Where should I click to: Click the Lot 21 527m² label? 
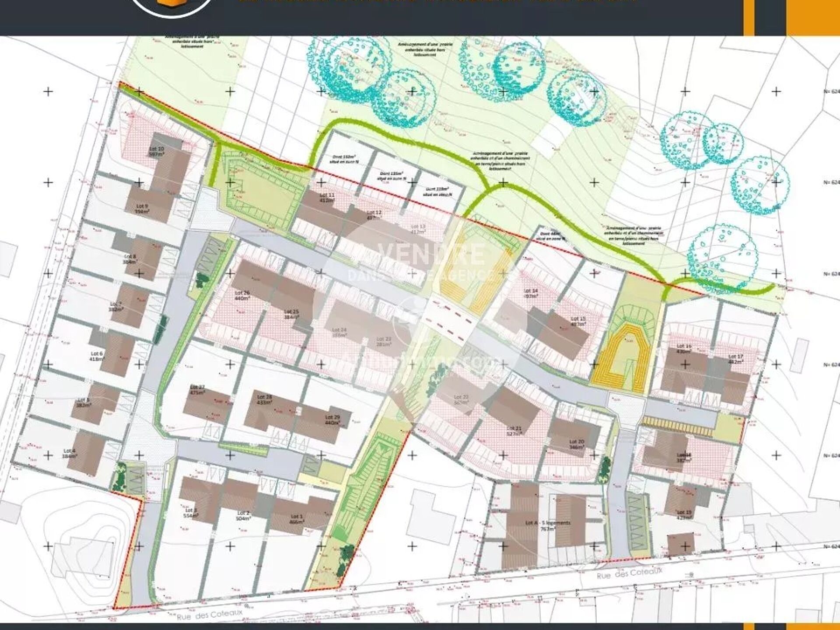(514, 431)
